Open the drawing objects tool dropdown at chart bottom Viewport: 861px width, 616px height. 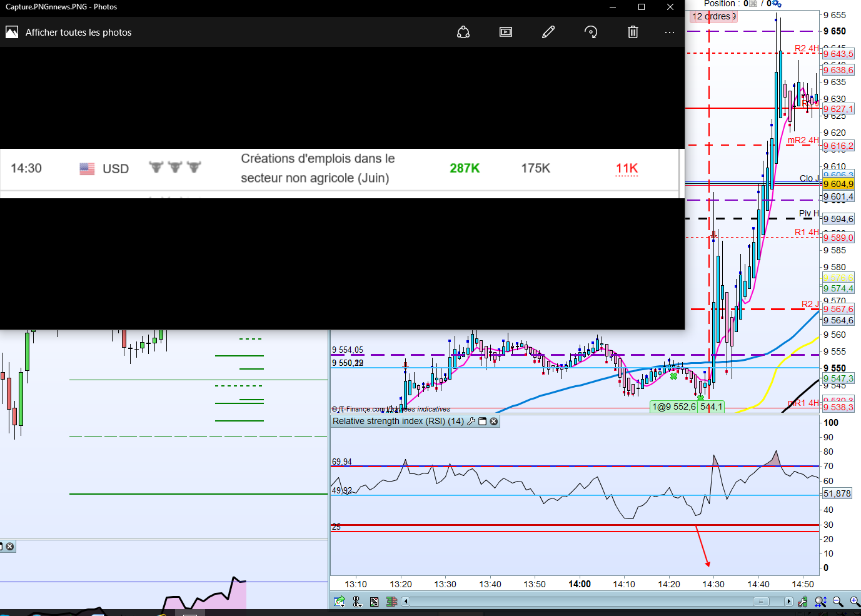358,602
